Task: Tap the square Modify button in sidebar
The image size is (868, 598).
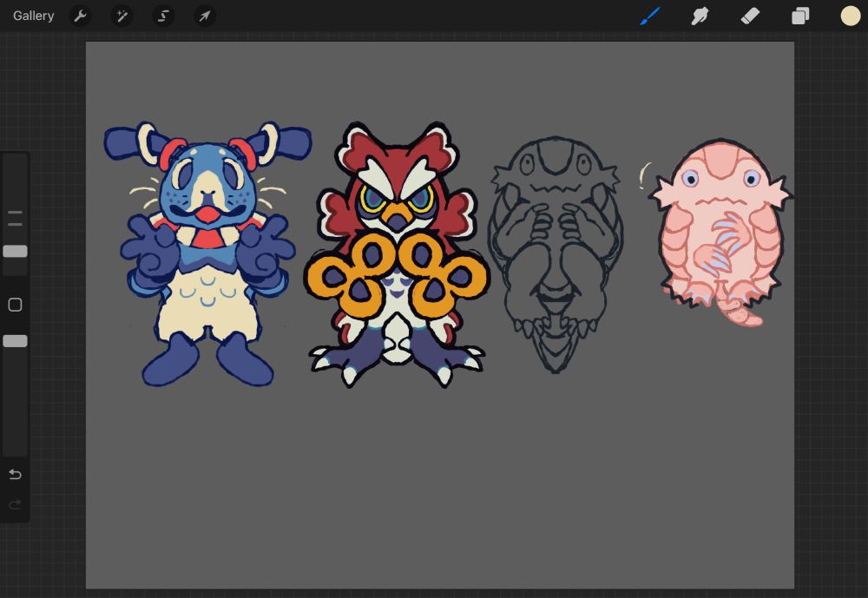Action: pos(15,305)
